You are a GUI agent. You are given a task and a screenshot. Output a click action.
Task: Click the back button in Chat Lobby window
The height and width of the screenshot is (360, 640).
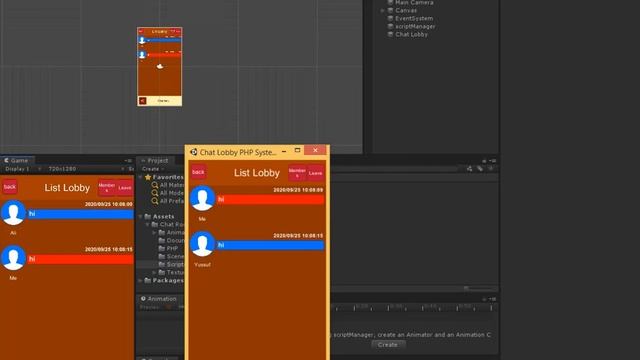[x=198, y=172]
